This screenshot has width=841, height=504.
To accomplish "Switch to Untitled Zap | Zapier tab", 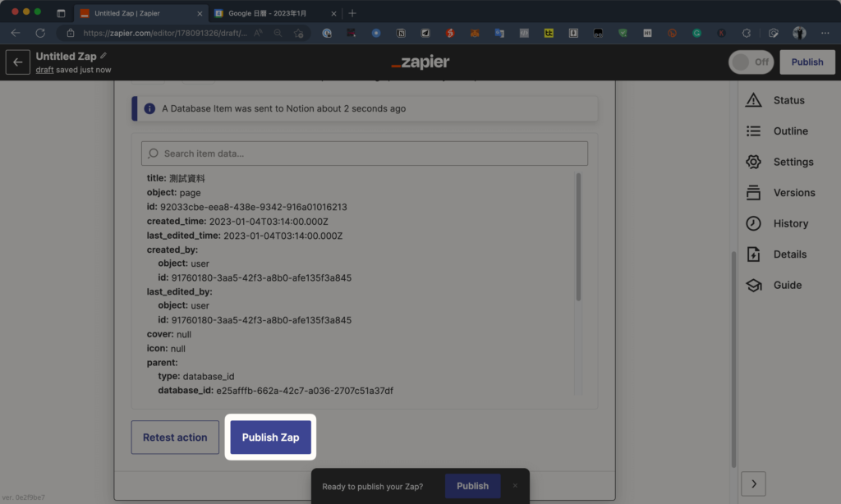I will click(x=140, y=13).
